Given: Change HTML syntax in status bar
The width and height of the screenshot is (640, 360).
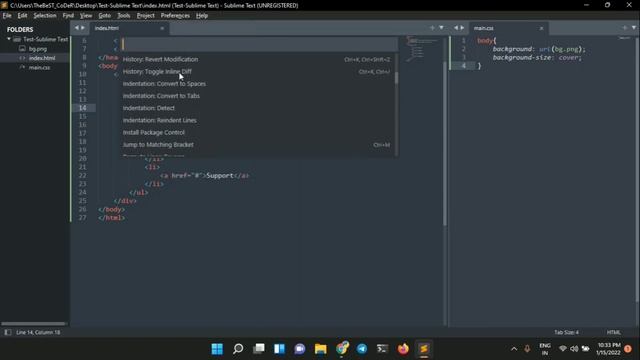Looking at the screenshot, I should (x=613, y=332).
